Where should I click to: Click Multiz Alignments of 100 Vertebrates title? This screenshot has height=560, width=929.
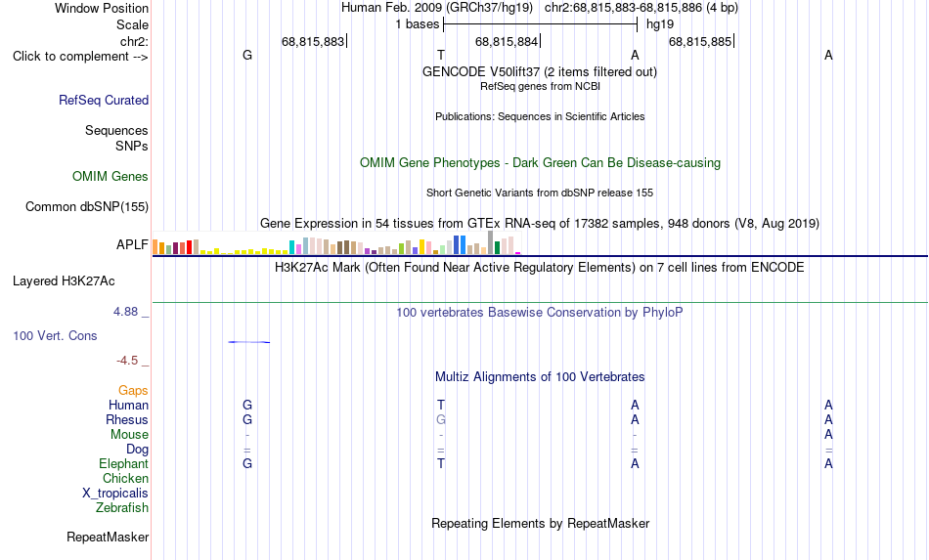(540, 377)
